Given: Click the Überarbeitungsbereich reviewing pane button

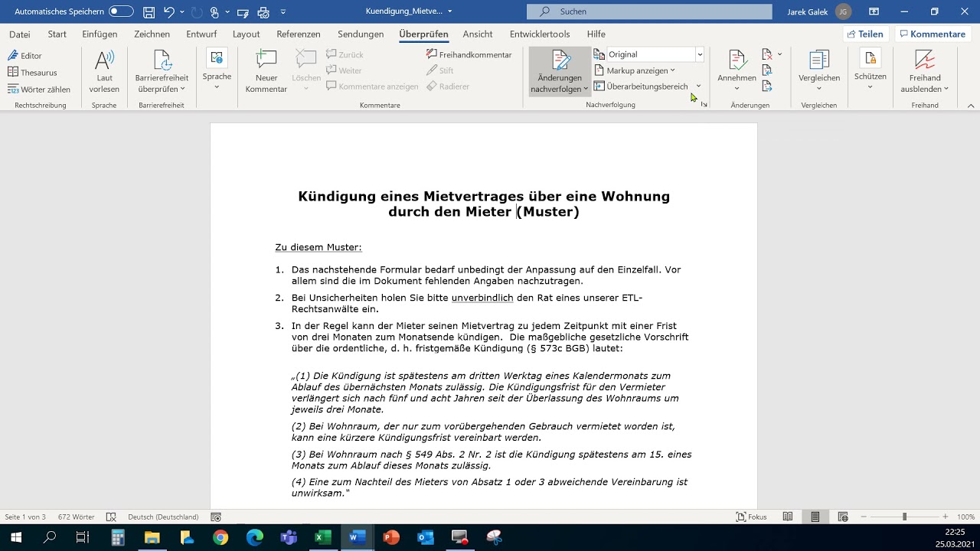Looking at the screenshot, I should 641,86.
